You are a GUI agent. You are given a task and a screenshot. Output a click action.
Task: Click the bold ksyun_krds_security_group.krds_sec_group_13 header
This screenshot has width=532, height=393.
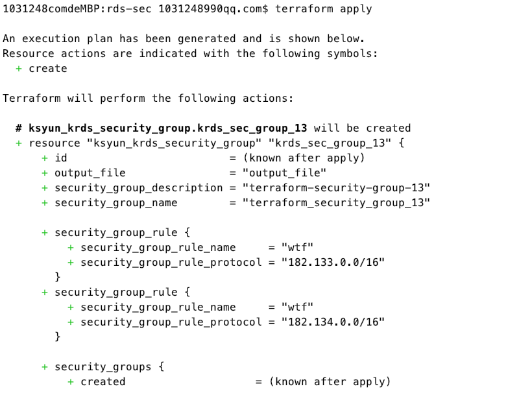[x=167, y=128]
